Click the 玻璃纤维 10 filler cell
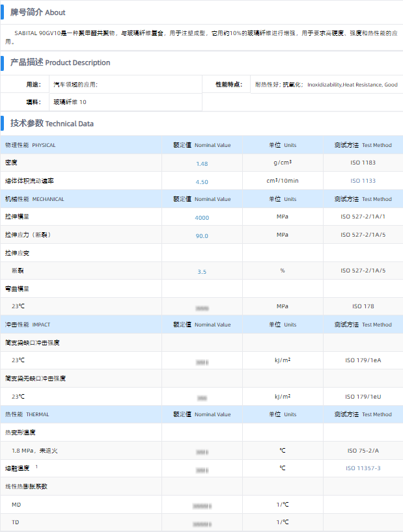 [70, 102]
